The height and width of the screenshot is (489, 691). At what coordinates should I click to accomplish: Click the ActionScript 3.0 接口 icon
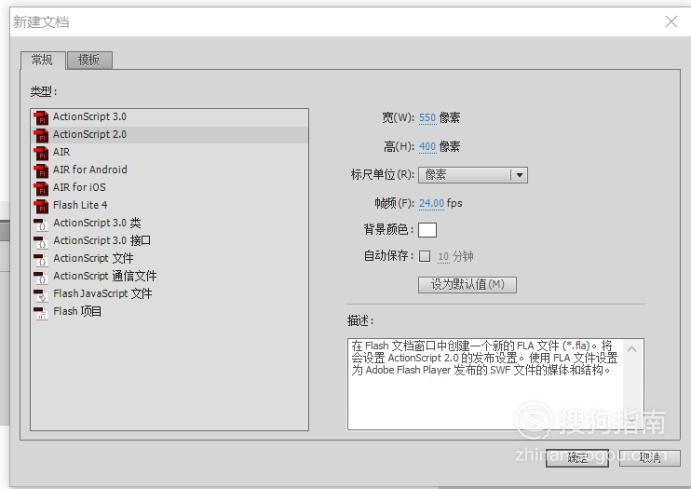(41, 241)
